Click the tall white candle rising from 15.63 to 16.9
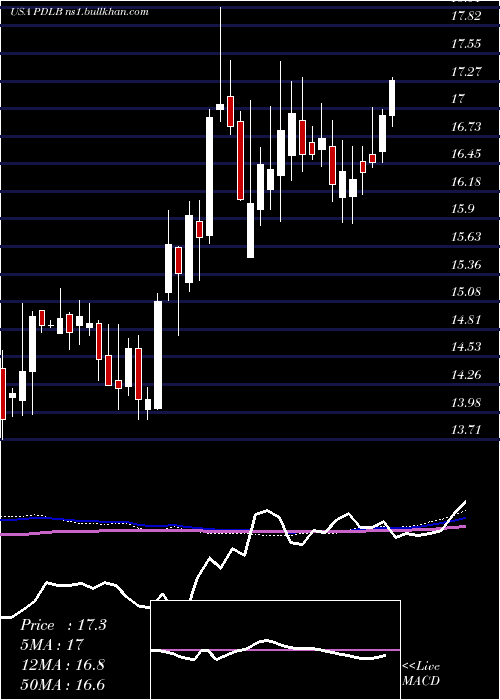500x700 pixels. coord(209,176)
